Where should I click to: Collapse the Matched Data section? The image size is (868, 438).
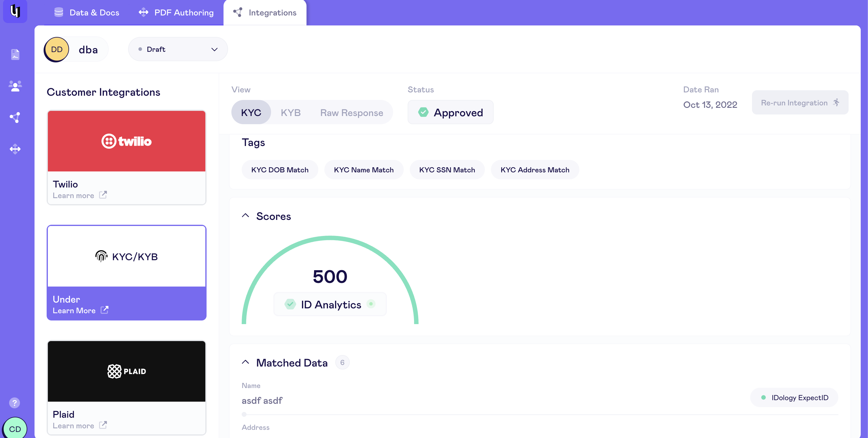[246, 362]
